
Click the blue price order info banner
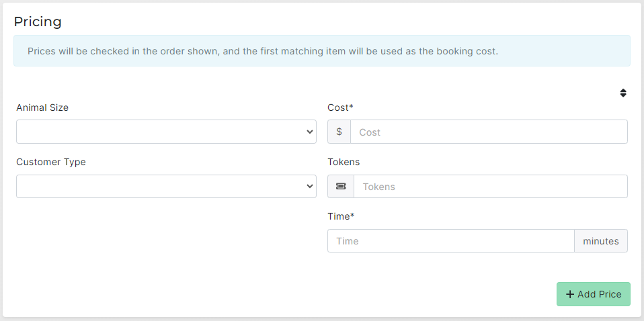(321, 51)
